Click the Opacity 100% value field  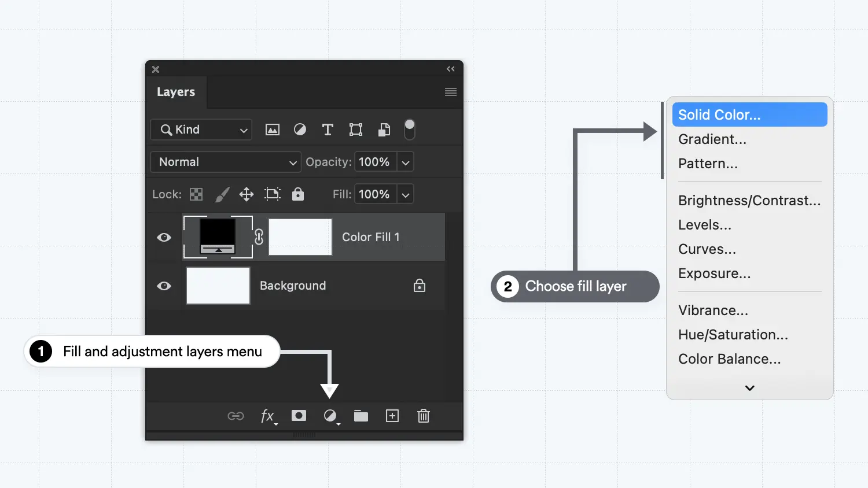(375, 162)
